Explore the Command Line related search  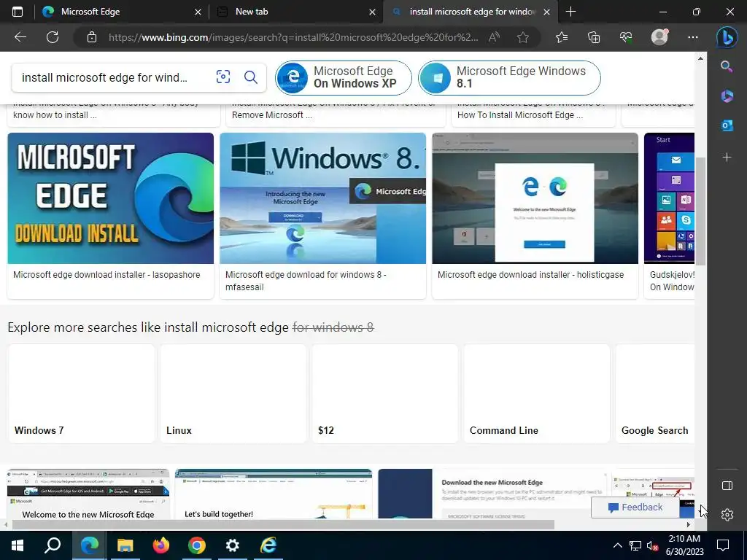tap(536, 394)
